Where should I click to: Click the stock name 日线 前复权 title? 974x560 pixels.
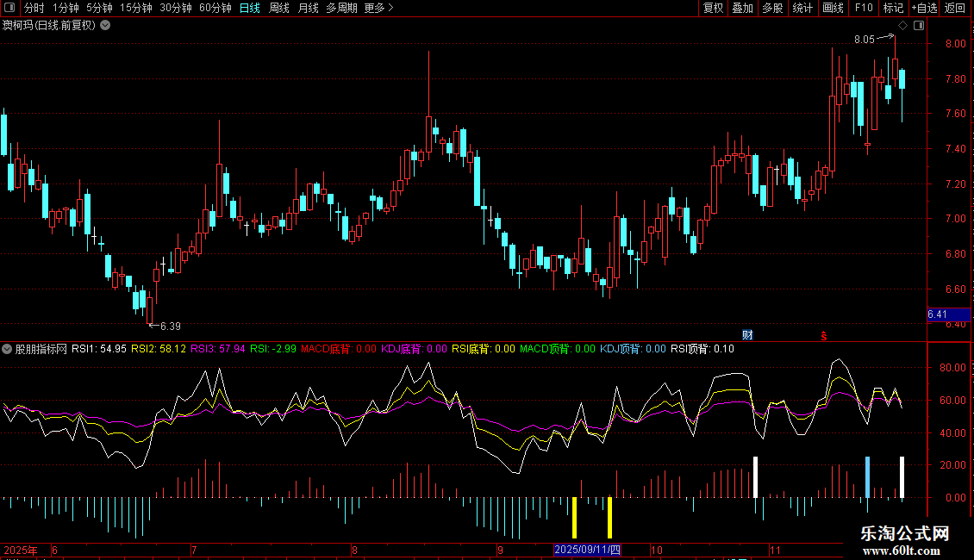(x=49, y=26)
